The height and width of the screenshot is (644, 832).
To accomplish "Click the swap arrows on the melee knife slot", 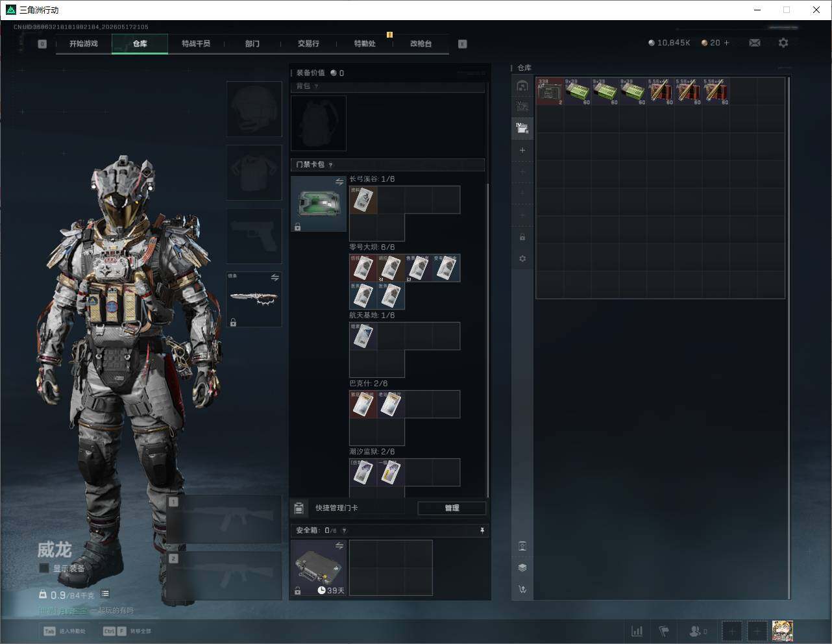I will coord(275,278).
